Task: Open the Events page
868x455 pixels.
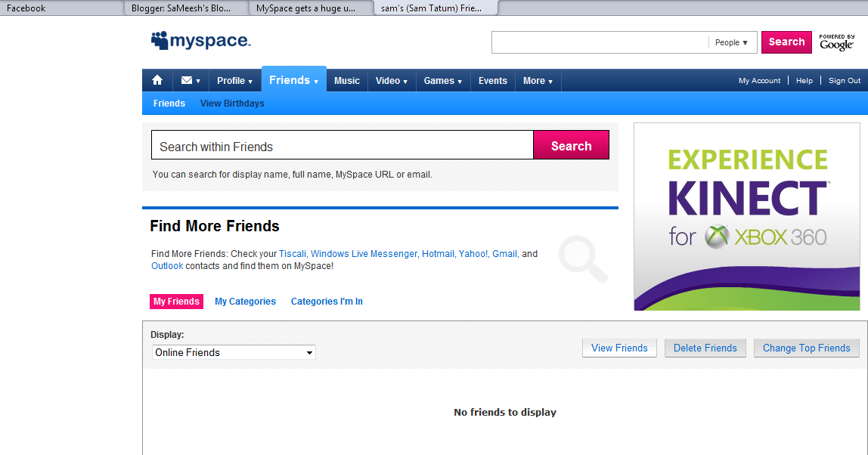Action: point(493,81)
